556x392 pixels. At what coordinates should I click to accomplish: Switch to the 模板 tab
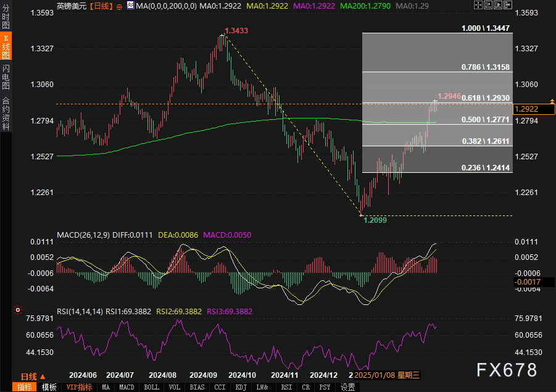click(x=49, y=387)
